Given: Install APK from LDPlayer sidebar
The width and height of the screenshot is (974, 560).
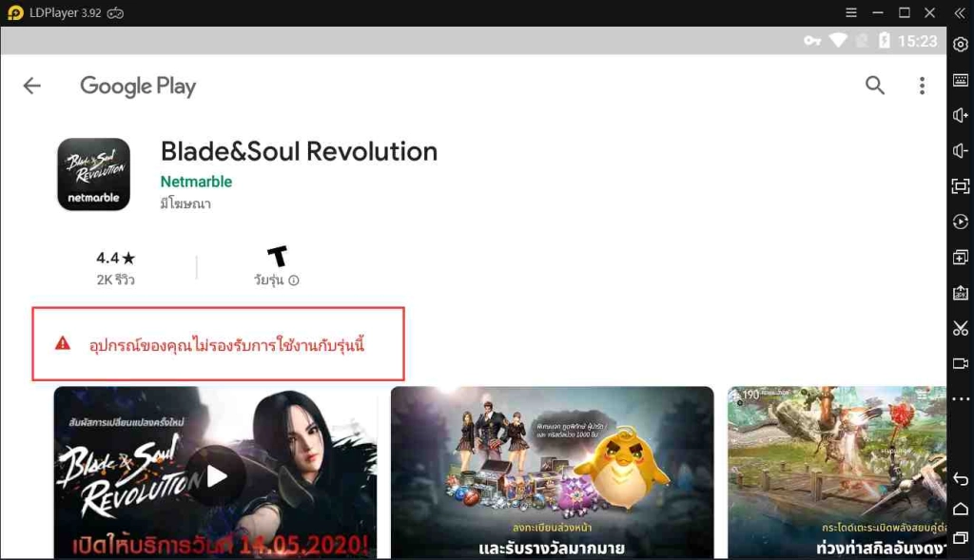Looking at the screenshot, I should pyautogui.click(x=961, y=293).
